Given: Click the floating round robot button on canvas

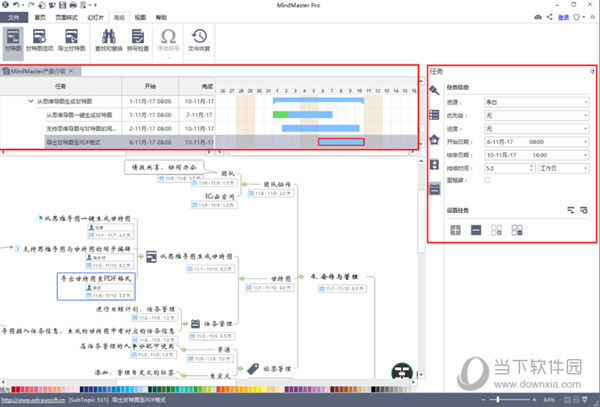Looking at the screenshot, I should tap(402, 371).
